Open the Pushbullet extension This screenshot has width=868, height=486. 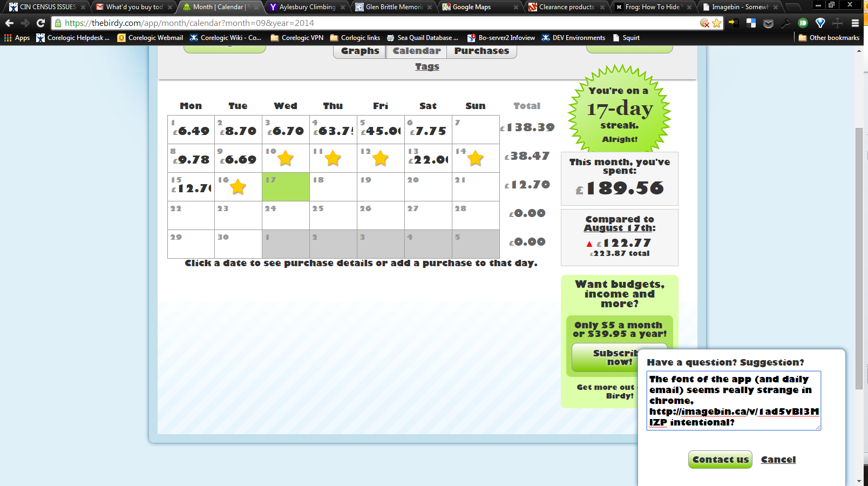tap(803, 23)
